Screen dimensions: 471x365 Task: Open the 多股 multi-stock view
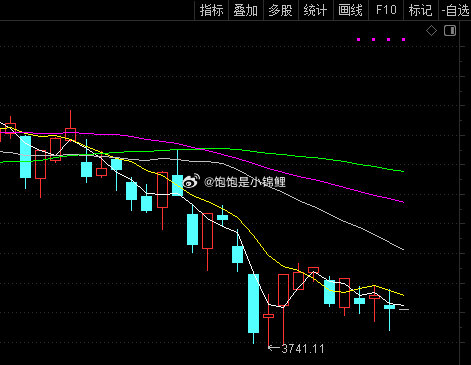pyautogui.click(x=281, y=10)
